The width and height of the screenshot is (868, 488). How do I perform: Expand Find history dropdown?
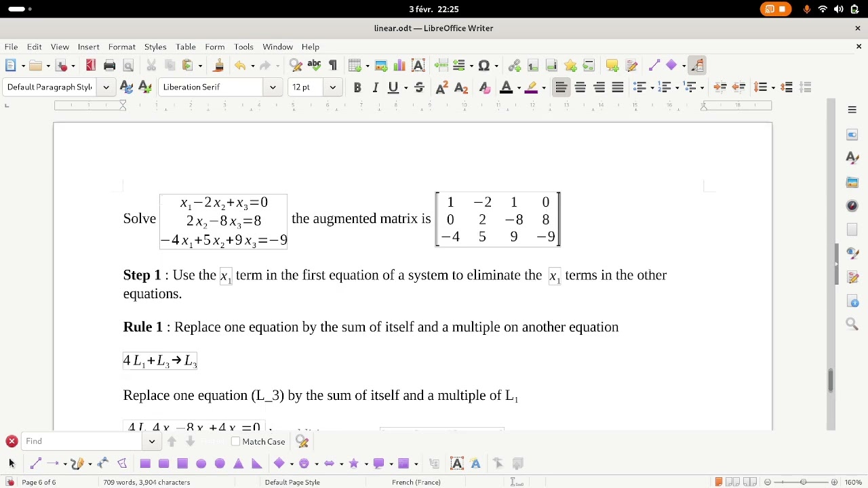pos(152,442)
